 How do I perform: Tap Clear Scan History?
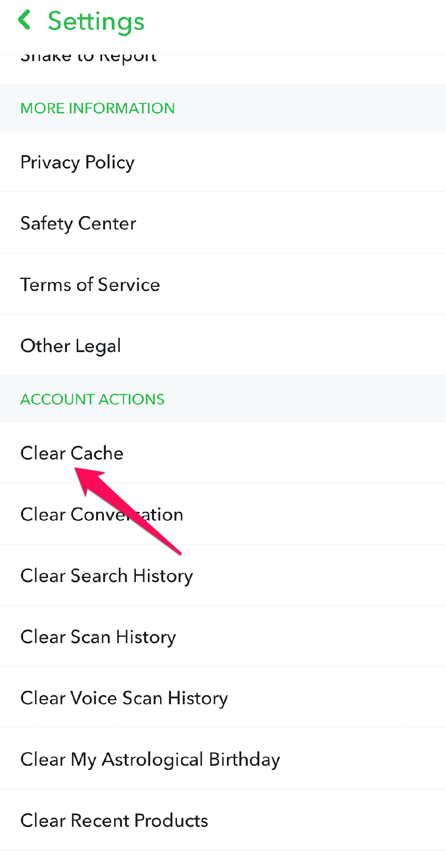pyautogui.click(x=98, y=637)
